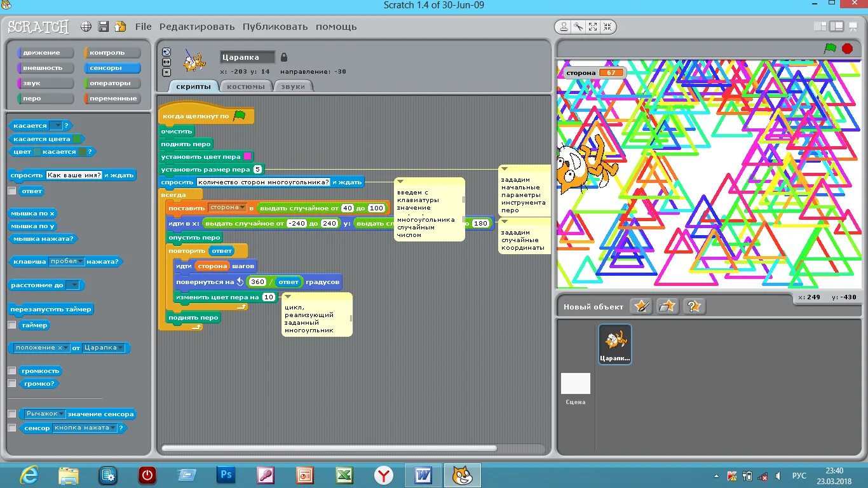868x488 pixels.
Task: Open the звук block category
Action: pyautogui.click(x=45, y=83)
